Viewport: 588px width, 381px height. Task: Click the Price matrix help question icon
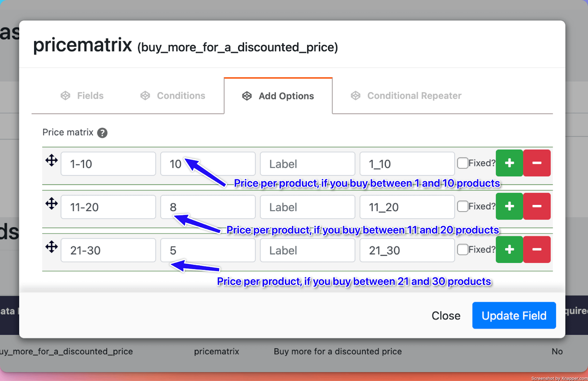[102, 133]
